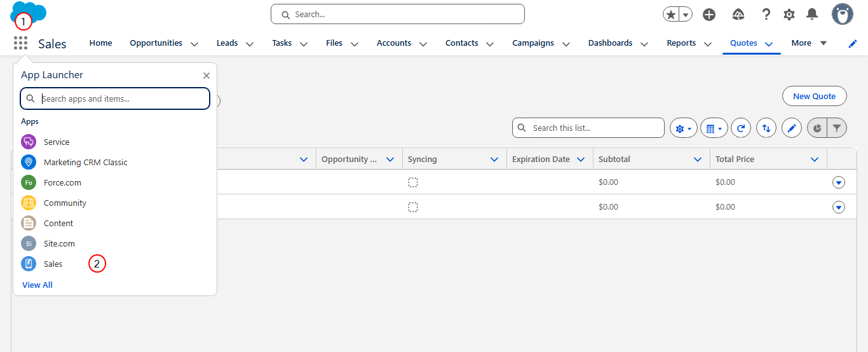Select the Marketing CRM Classic app icon

pyautogui.click(x=29, y=162)
